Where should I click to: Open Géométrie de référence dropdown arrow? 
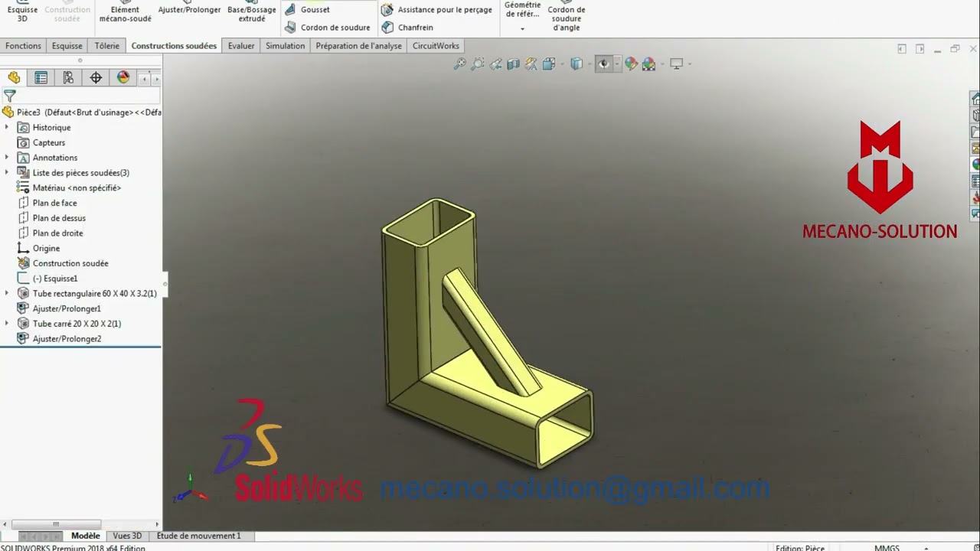point(522,29)
